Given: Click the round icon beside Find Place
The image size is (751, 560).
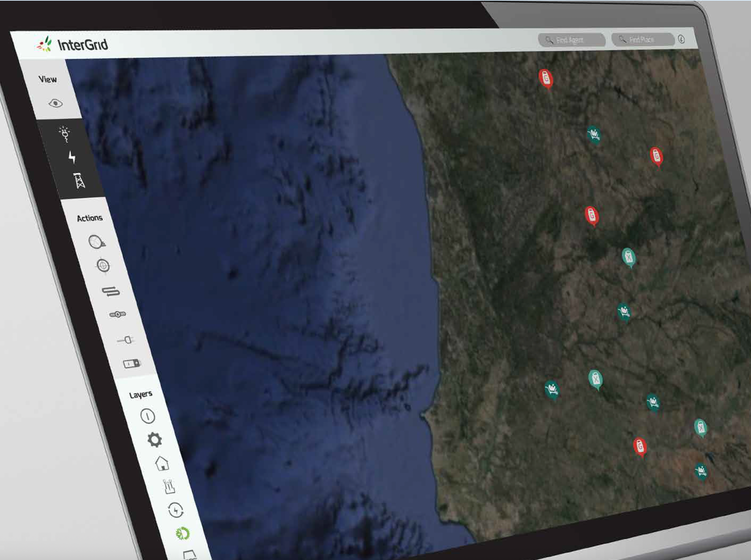Looking at the screenshot, I should click(682, 39).
